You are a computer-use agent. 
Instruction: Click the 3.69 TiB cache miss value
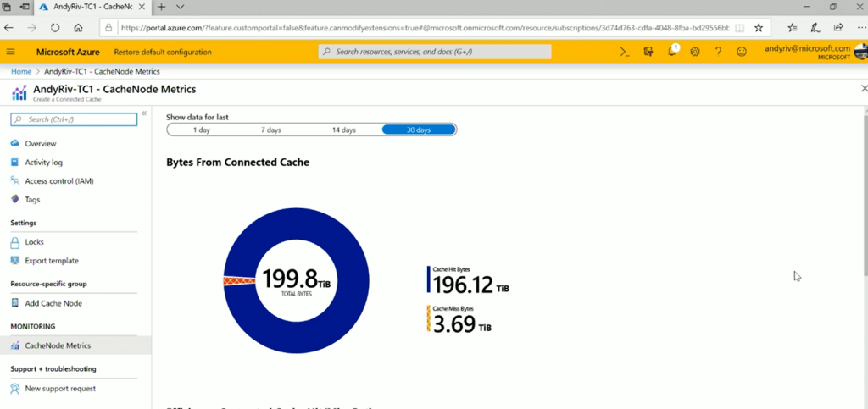[462, 323]
